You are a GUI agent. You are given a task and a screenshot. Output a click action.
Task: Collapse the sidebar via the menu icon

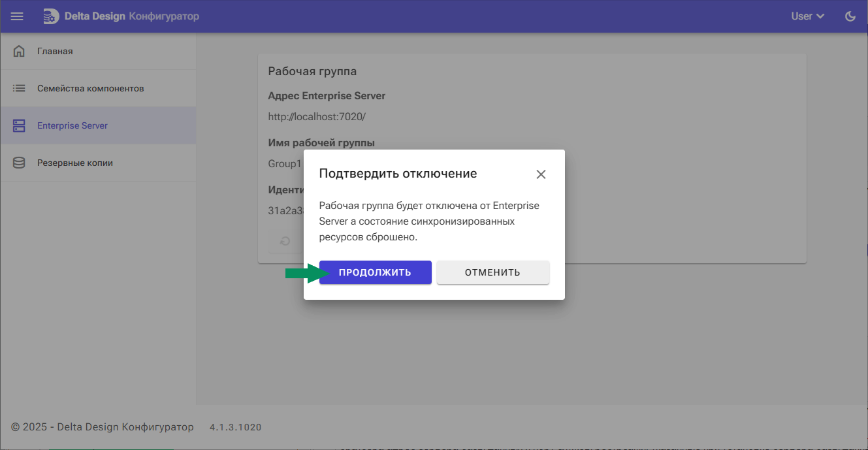(16, 16)
